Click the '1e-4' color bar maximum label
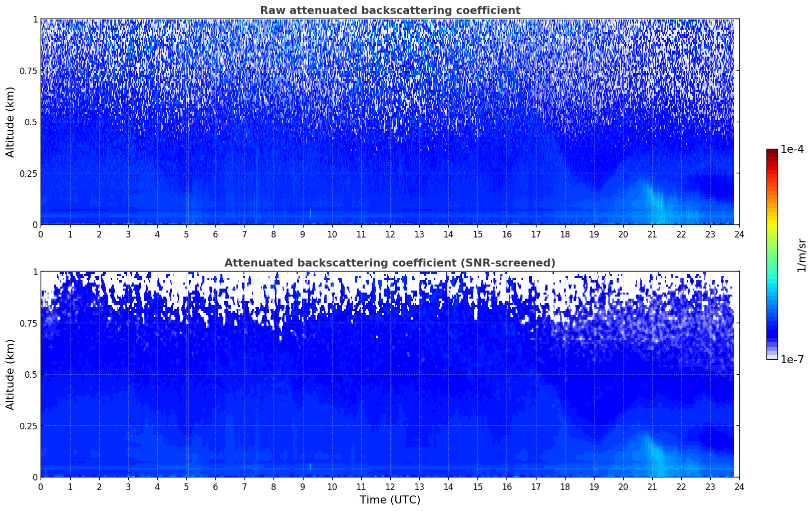Viewport: 812px width, 511px height. (792, 150)
